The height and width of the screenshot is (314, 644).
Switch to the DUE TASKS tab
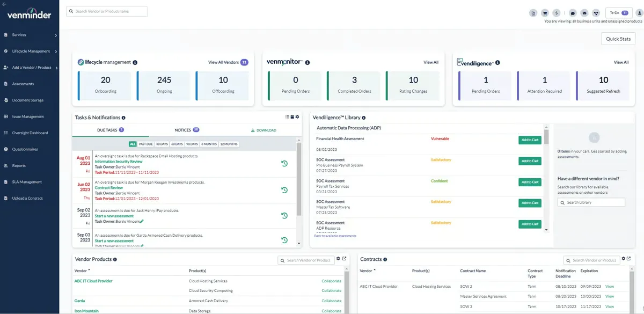coord(111,130)
